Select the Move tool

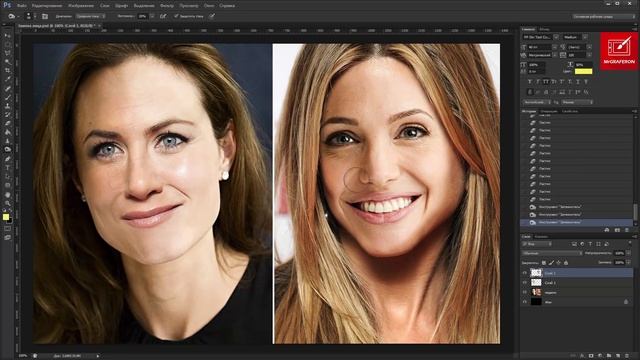pos(7,36)
